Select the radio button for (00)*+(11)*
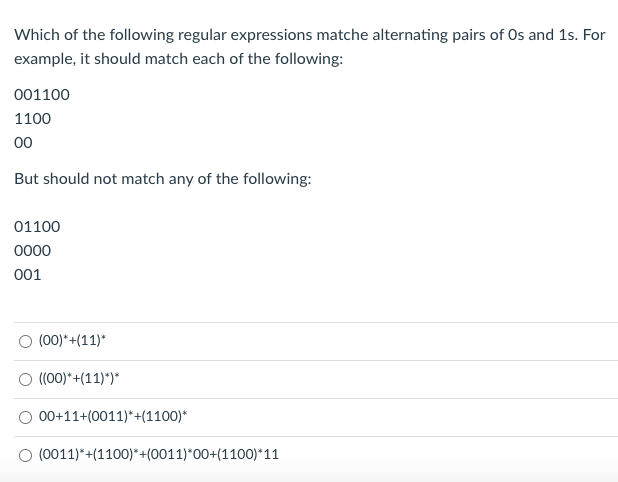The image size is (618, 482). pyautogui.click(x=25, y=341)
